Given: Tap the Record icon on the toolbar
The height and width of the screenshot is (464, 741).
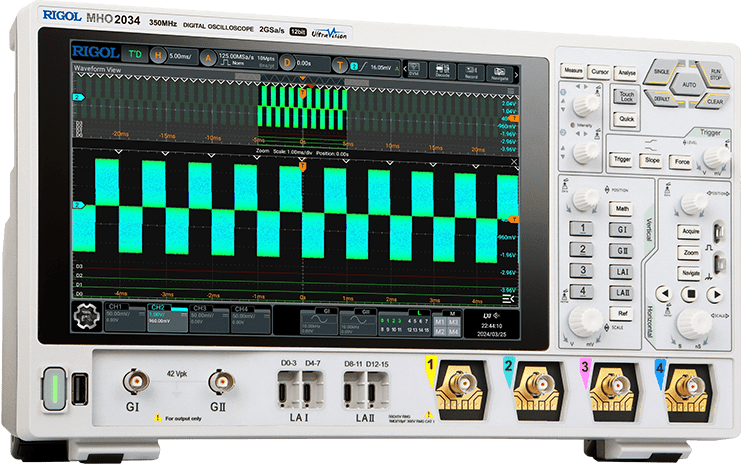Looking at the screenshot, I should (471, 72).
